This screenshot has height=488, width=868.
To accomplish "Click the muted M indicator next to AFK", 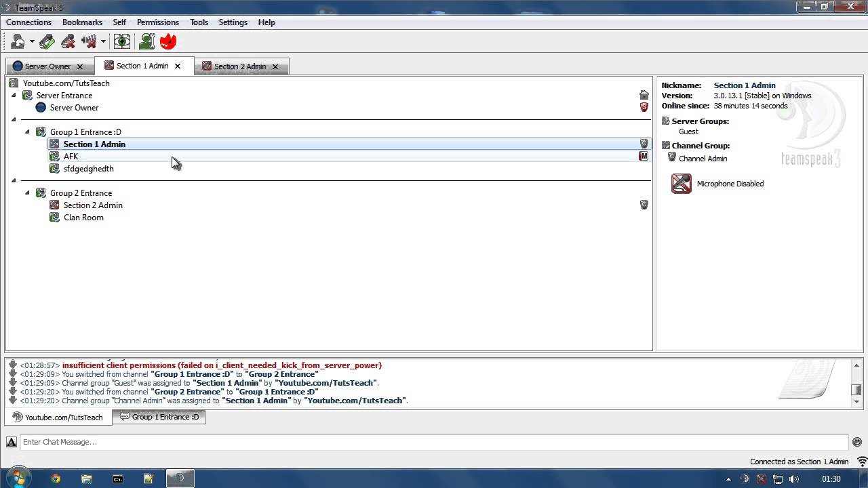I will pyautogui.click(x=644, y=156).
